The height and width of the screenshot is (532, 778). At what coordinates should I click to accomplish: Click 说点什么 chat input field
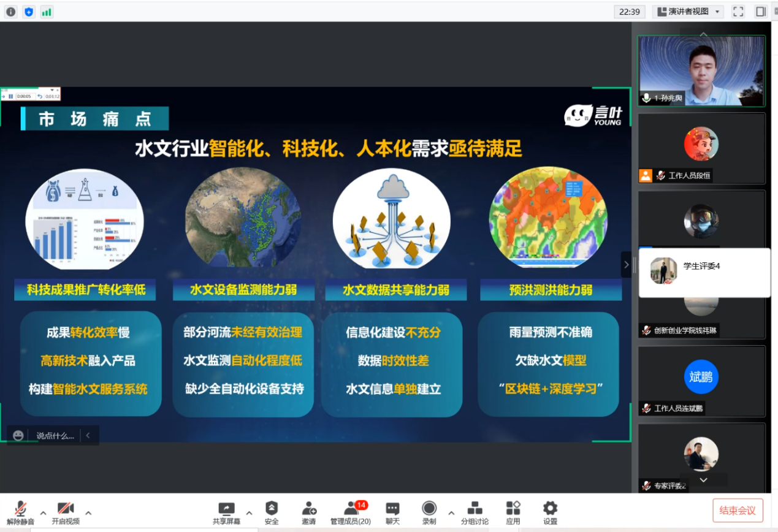click(x=55, y=436)
